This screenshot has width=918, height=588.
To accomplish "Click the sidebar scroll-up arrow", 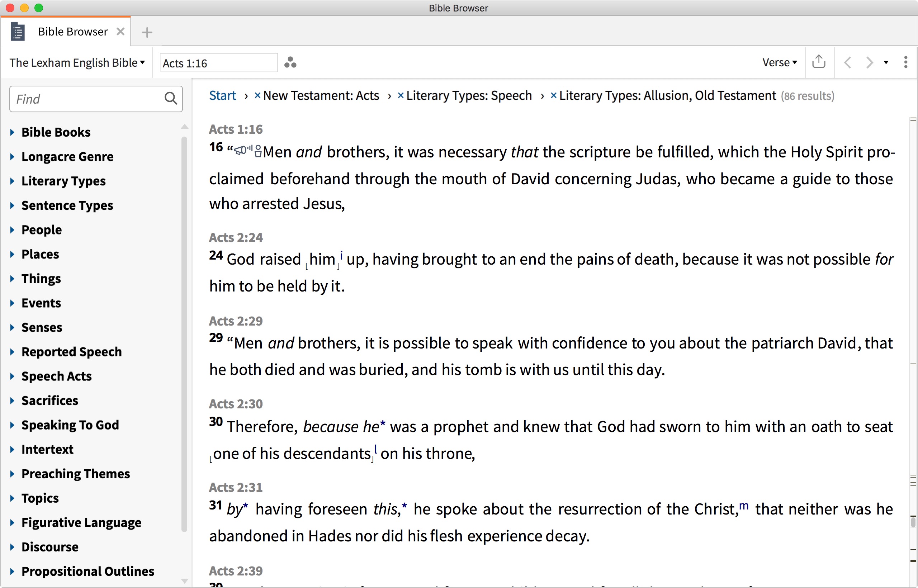I will coord(184,126).
